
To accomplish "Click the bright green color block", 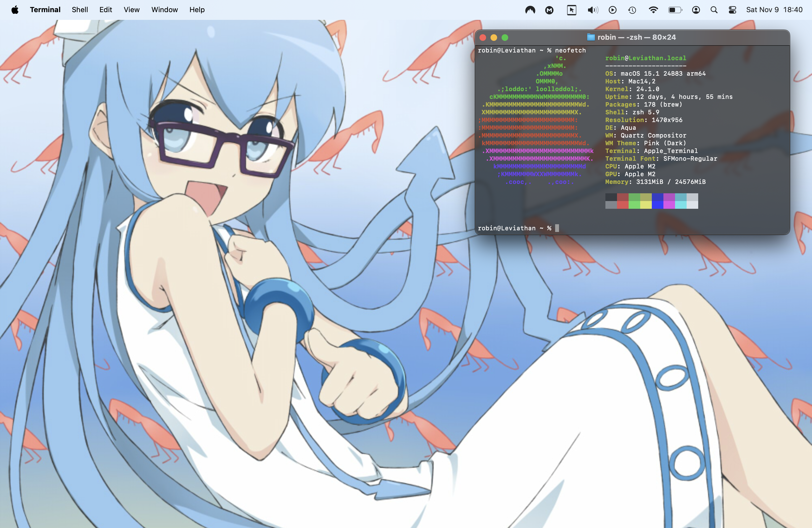I will 634,205.
